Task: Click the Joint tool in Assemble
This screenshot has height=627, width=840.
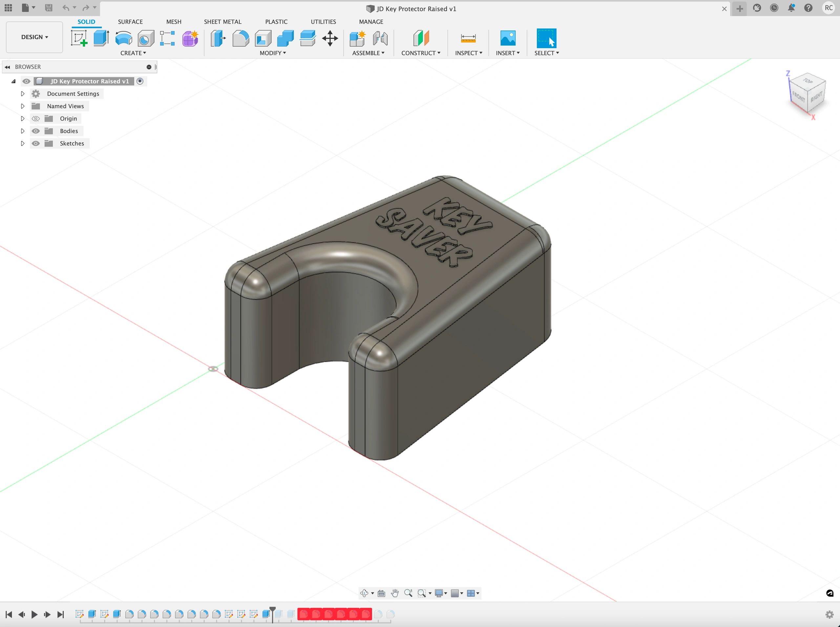Action: (380, 38)
